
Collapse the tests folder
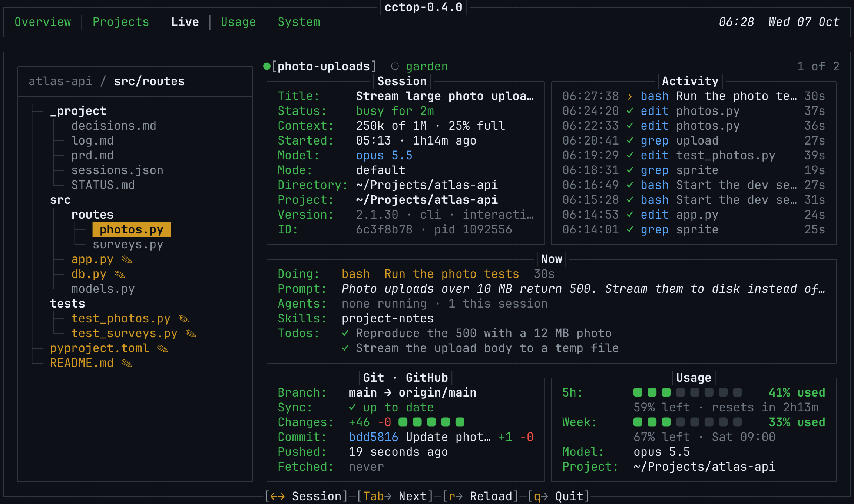coord(67,304)
